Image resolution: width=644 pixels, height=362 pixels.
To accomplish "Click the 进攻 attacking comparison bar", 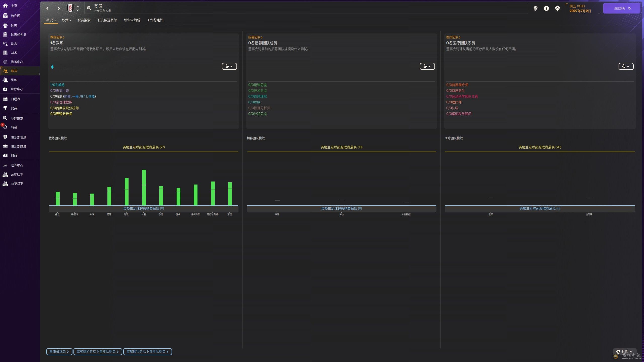I will 127,192.
